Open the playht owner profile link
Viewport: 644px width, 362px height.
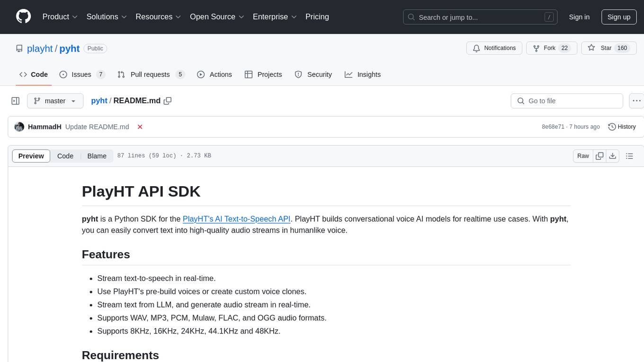(x=40, y=48)
